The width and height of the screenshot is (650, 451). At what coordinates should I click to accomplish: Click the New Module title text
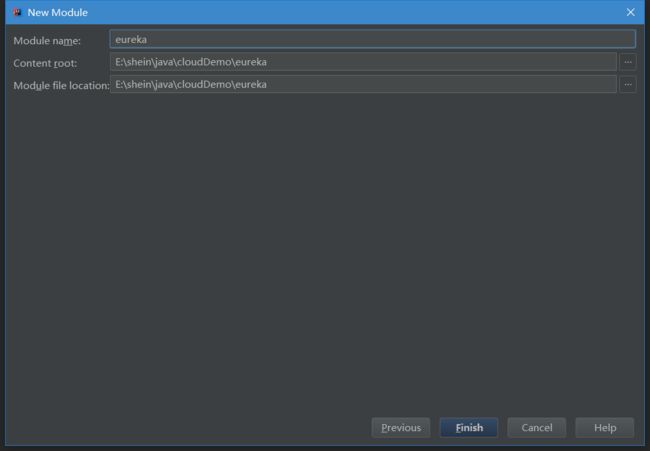pyautogui.click(x=58, y=12)
